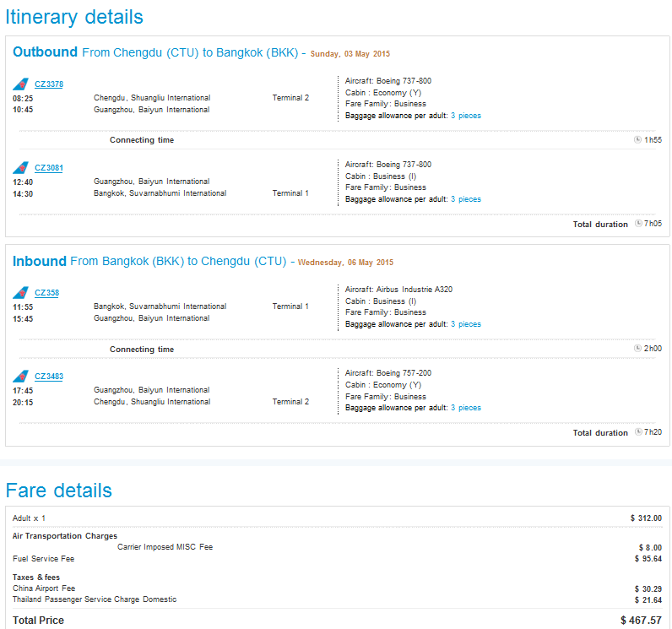Click the clock icon next to 2h00 connecting time
Viewport: 672px width, 629px height.
pyautogui.click(x=637, y=348)
